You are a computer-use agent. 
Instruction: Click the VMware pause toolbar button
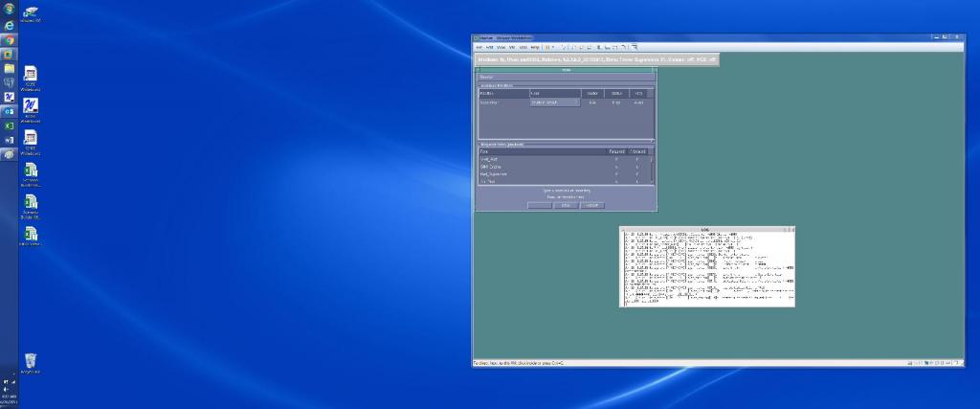pyautogui.click(x=546, y=47)
